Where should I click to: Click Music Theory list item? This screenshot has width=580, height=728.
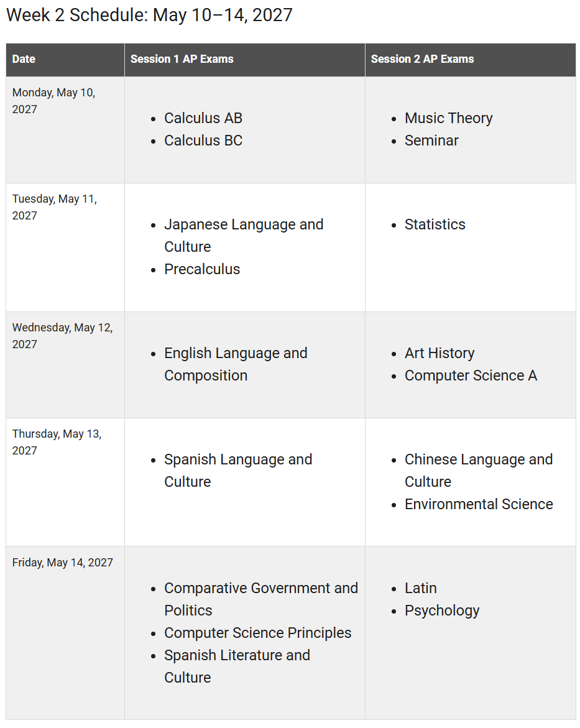(x=449, y=118)
